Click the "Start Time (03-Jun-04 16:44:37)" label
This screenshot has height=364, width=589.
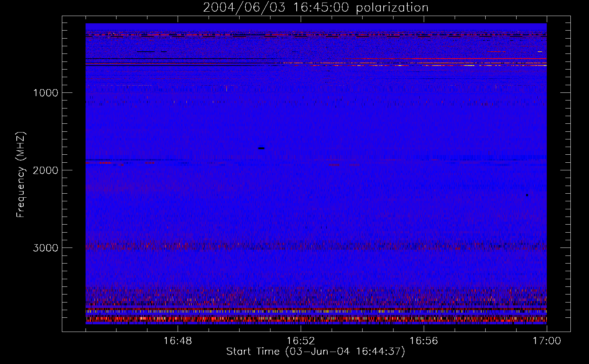316,352
